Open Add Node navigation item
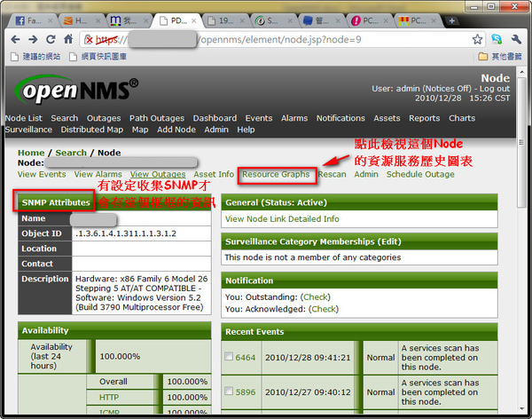The width and height of the screenshot is (532, 419). (176, 130)
